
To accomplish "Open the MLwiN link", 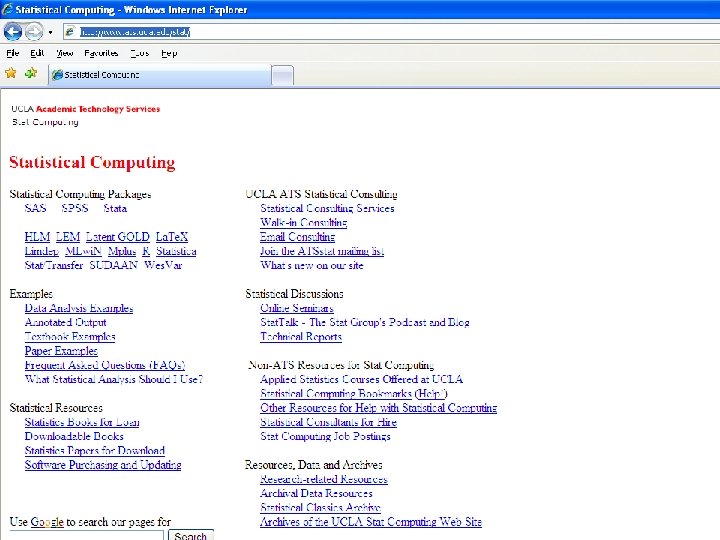I will tap(83, 251).
